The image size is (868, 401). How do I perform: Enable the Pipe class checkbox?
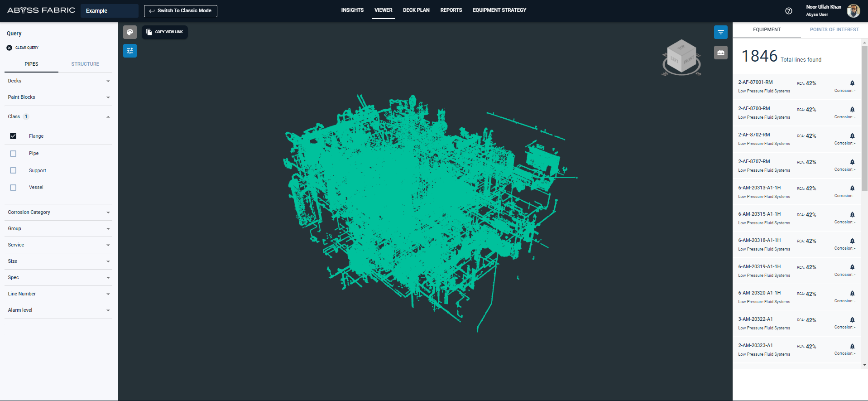coord(13,154)
